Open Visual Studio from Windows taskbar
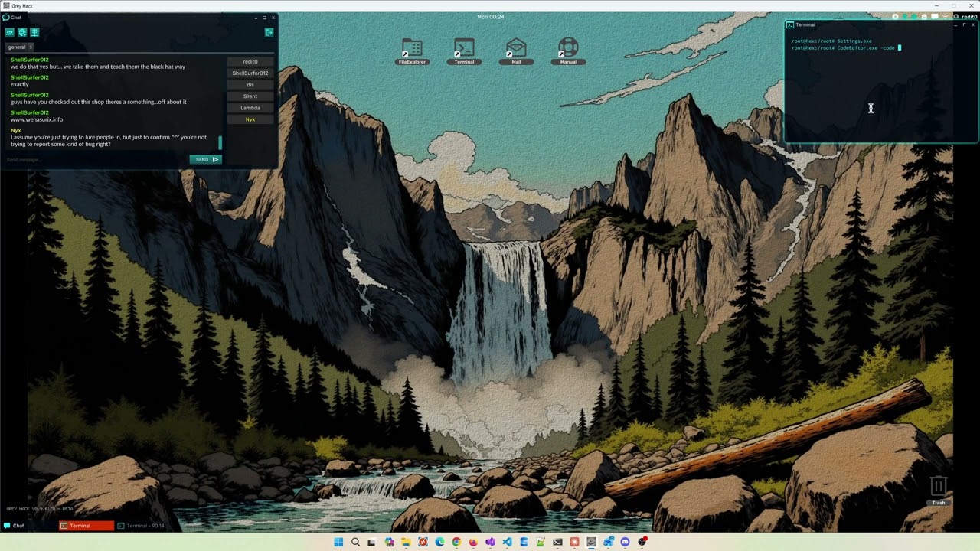The width and height of the screenshot is (980, 551). pyautogui.click(x=490, y=542)
